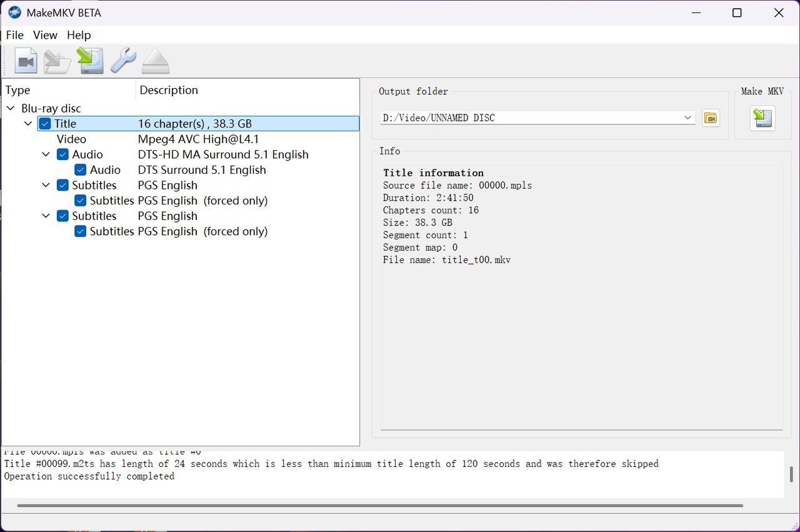Click the Description column header
Screen dimensions: 800x532
(x=247, y=90)
